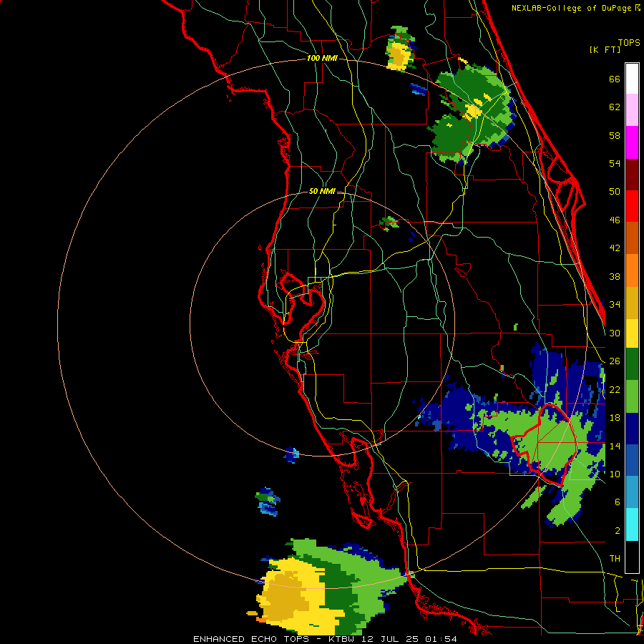Click the "01:54" time stamp
This screenshot has width=644, height=644.
(x=441, y=639)
